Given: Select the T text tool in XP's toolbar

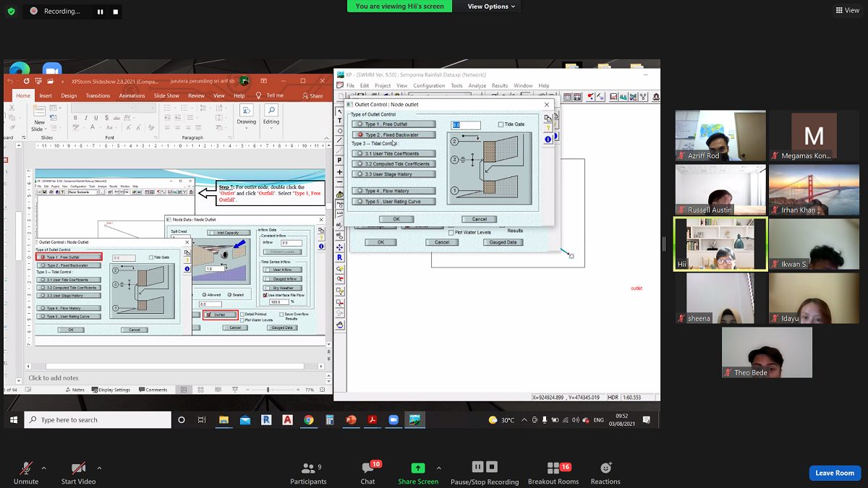Looking at the screenshot, I should pos(340,121).
